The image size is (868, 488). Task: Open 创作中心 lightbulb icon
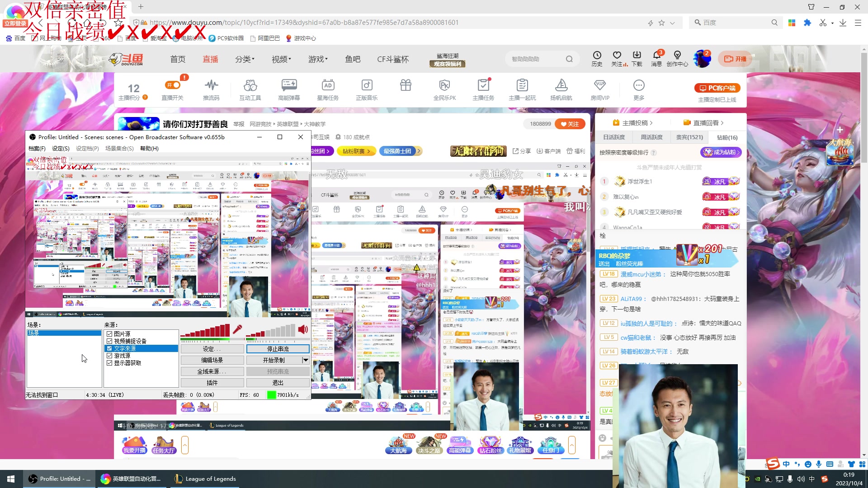point(677,55)
